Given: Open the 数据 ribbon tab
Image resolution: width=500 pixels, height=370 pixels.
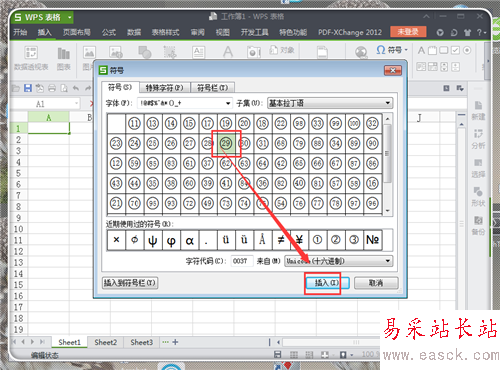Looking at the screenshot, I should (x=134, y=32).
